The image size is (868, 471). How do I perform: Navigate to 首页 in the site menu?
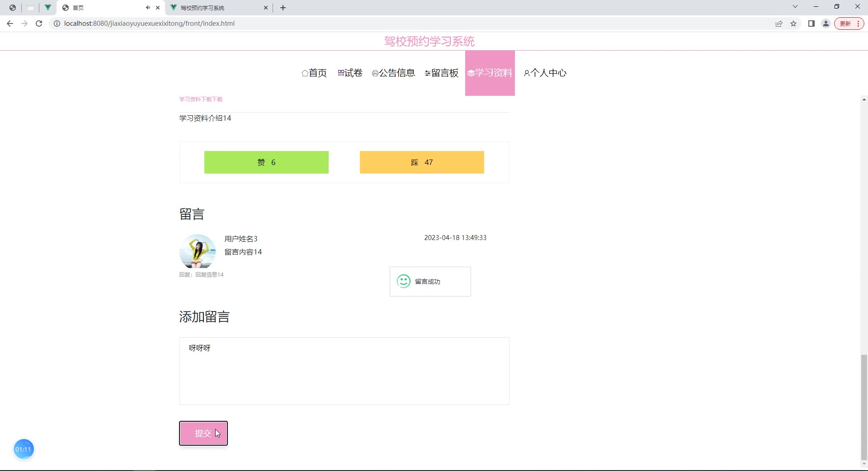coord(314,73)
